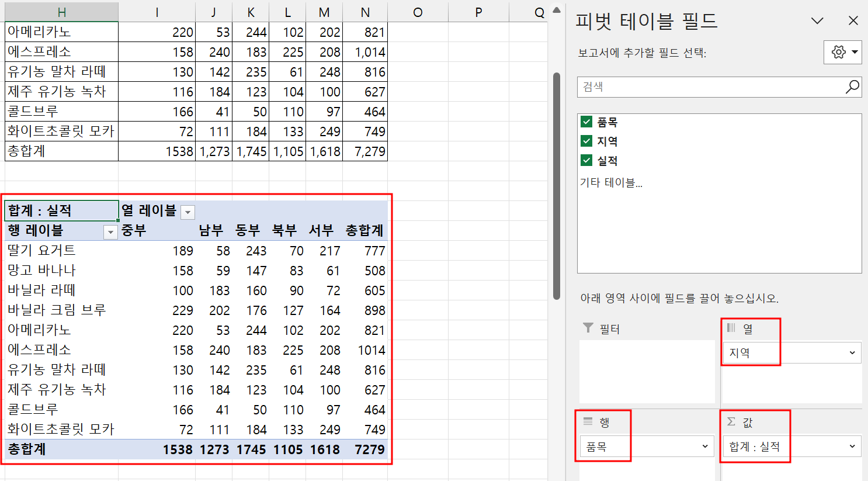This screenshot has width=868, height=481.
Task: Select the bold grand total cell 7279
Action: tap(365, 449)
